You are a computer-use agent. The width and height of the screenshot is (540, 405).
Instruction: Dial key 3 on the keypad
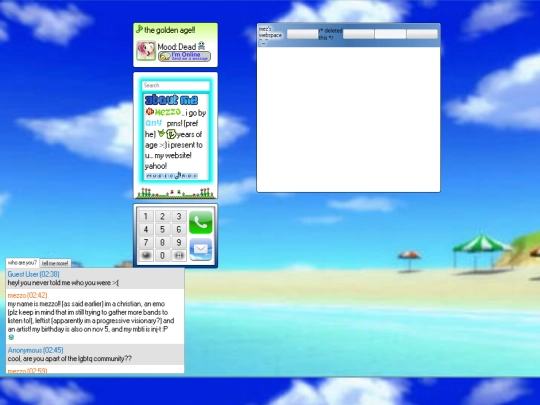(x=179, y=216)
